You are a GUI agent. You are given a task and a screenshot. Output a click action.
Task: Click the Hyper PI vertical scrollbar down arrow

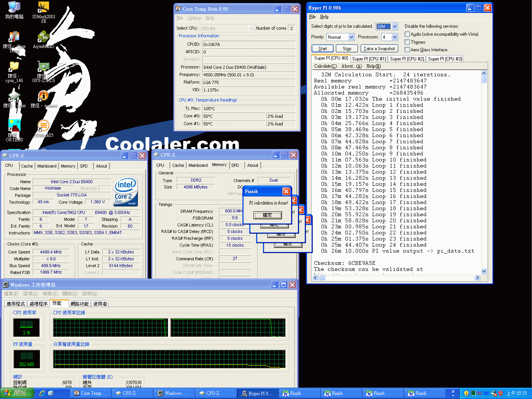tap(484, 271)
